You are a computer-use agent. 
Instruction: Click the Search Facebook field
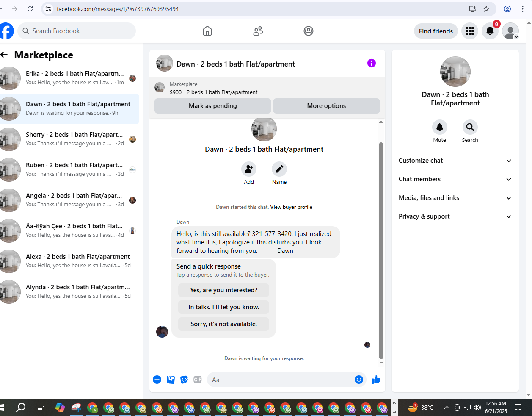pos(77,31)
